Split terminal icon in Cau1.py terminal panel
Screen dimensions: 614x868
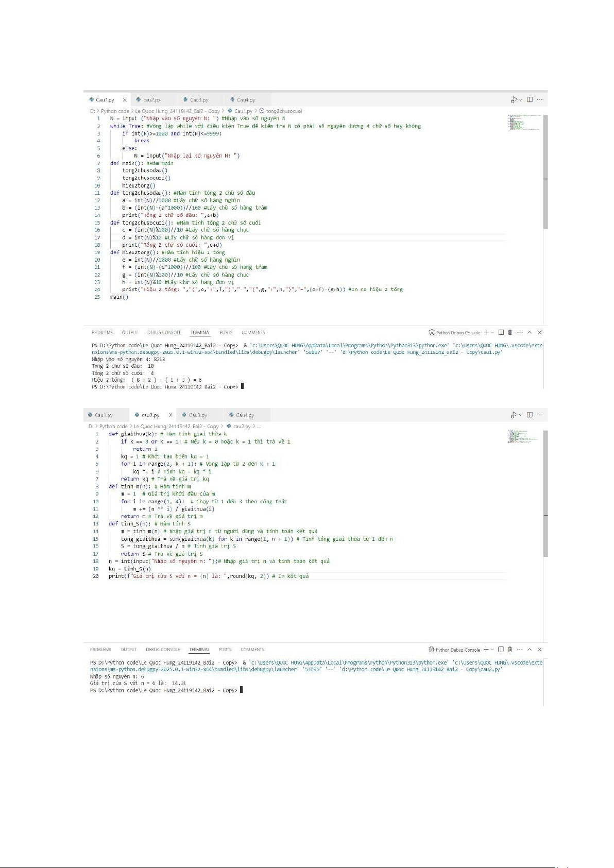[x=501, y=332]
